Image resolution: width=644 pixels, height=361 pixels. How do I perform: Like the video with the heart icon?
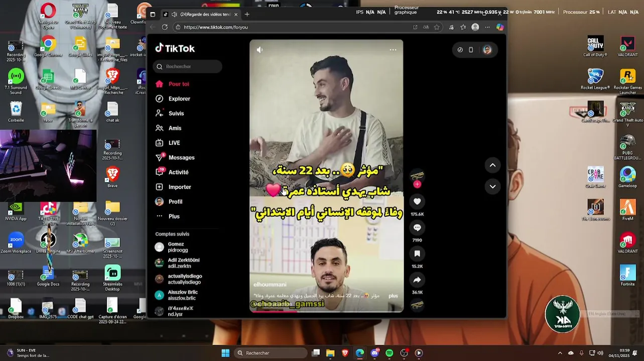click(417, 202)
